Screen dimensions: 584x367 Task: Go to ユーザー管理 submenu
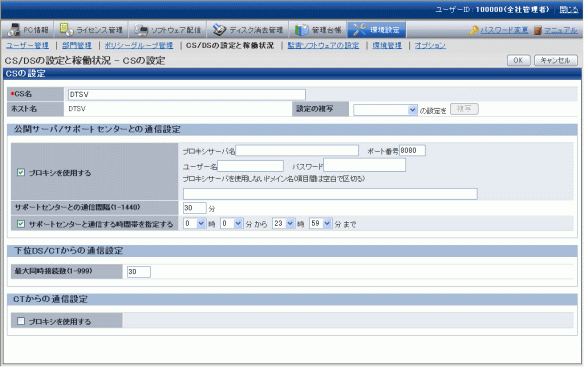click(x=28, y=45)
